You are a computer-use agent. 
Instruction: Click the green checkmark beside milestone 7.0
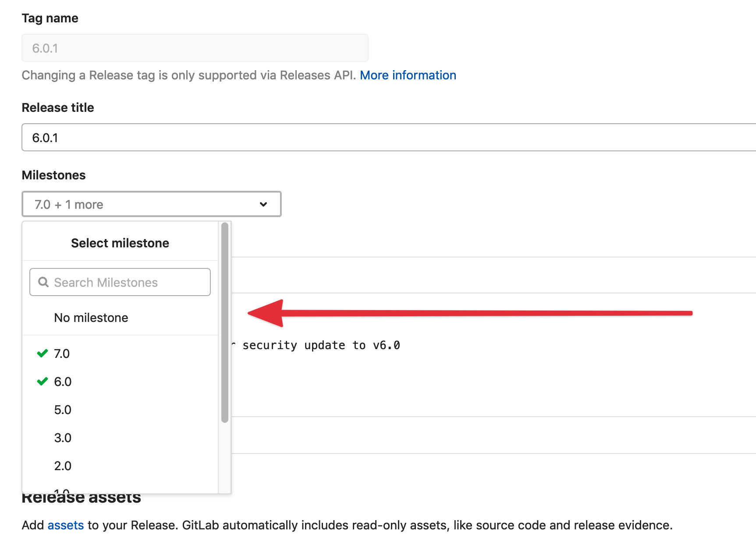point(42,353)
